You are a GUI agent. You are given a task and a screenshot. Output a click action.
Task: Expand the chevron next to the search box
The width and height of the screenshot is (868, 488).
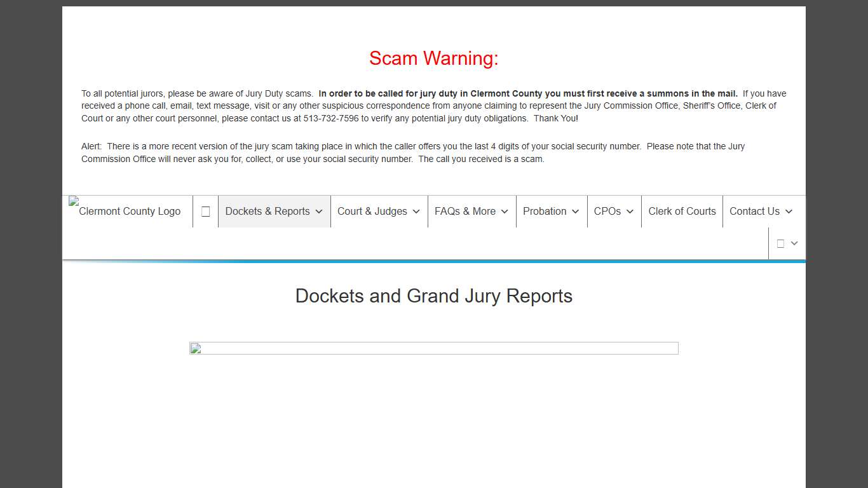point(794,243)
